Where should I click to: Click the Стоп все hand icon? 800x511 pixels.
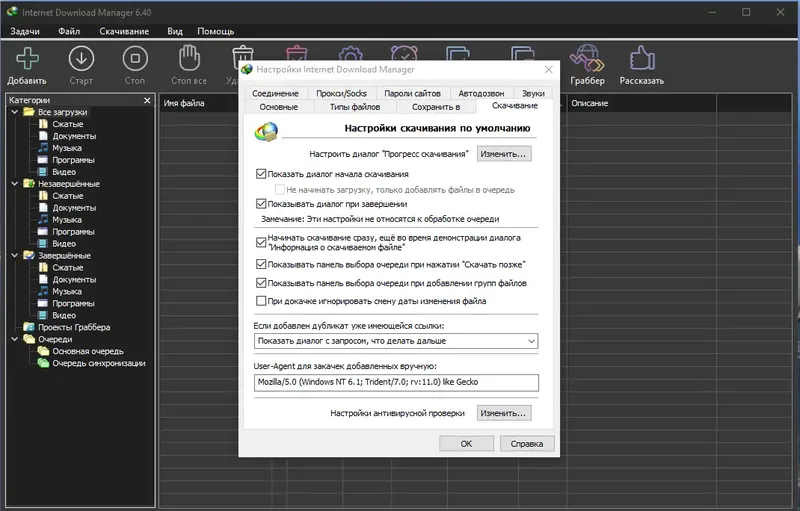[189, 58]
